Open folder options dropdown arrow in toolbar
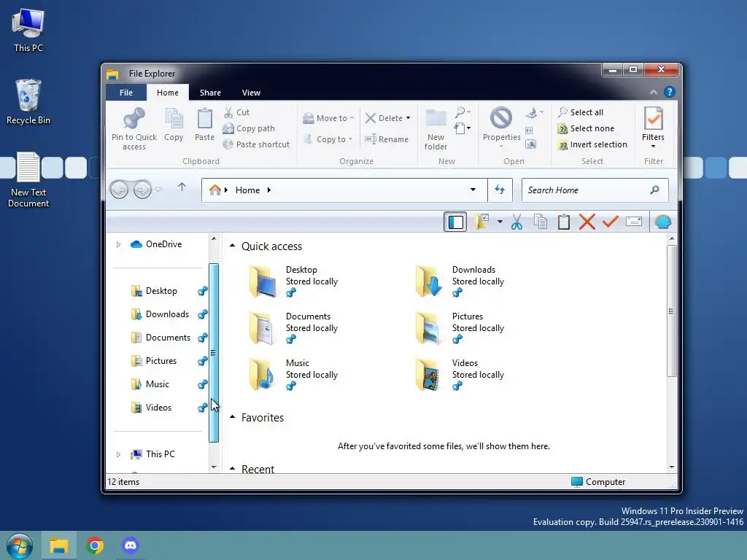Viewport: 747px width, 560px height. pos(500,222)
